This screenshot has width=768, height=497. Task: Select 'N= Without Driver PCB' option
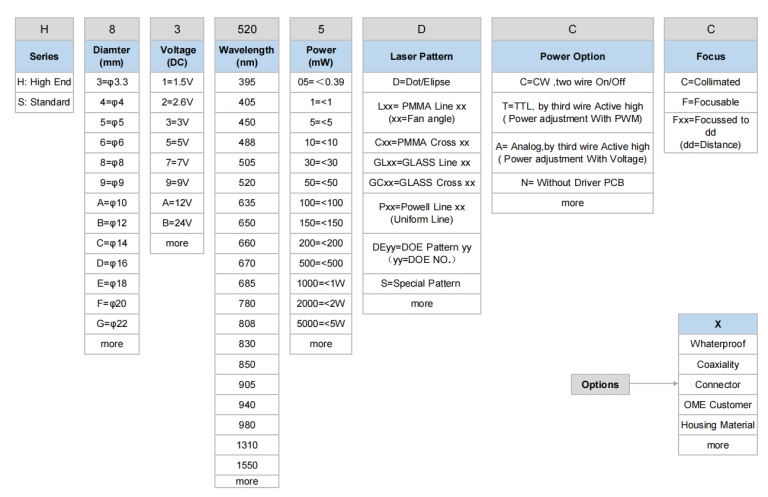(572, 183)
